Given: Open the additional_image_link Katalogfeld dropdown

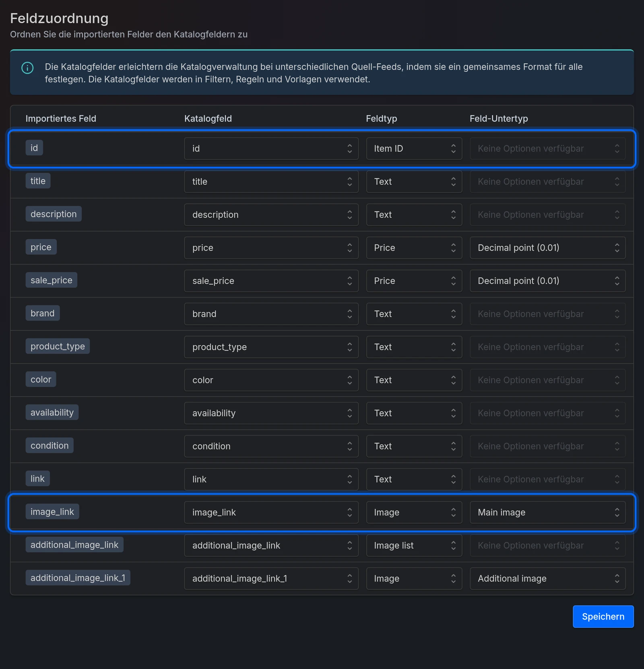Looking at the screenshot, I should (271, 545).
